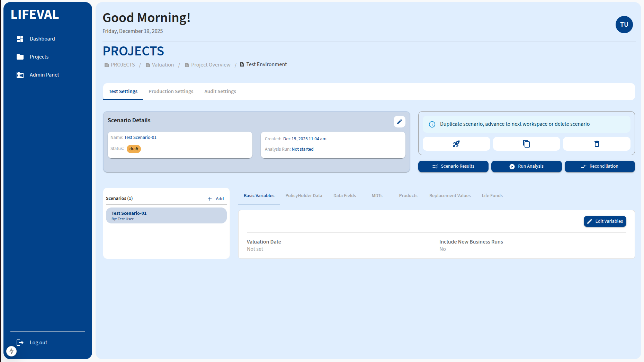The height and width of the screenshot is (362, 644).
Task: Click the TU user avatar
Action: coord(624,25)
